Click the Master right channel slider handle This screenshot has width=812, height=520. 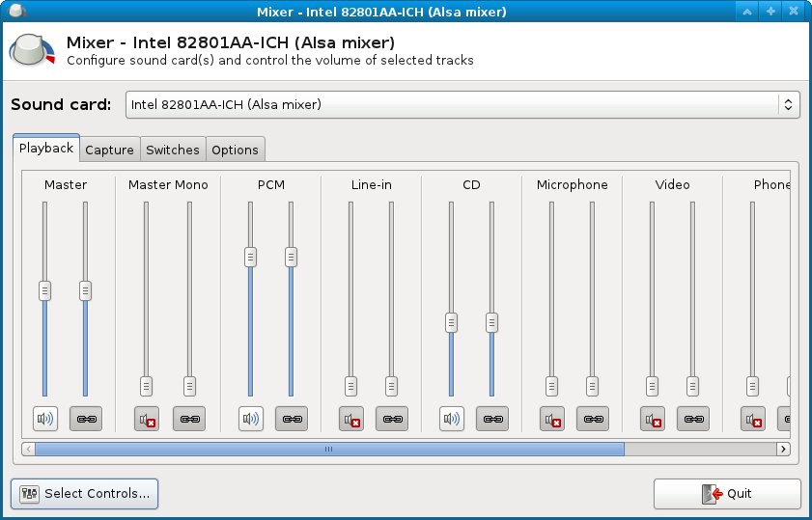tap(85, 290)
